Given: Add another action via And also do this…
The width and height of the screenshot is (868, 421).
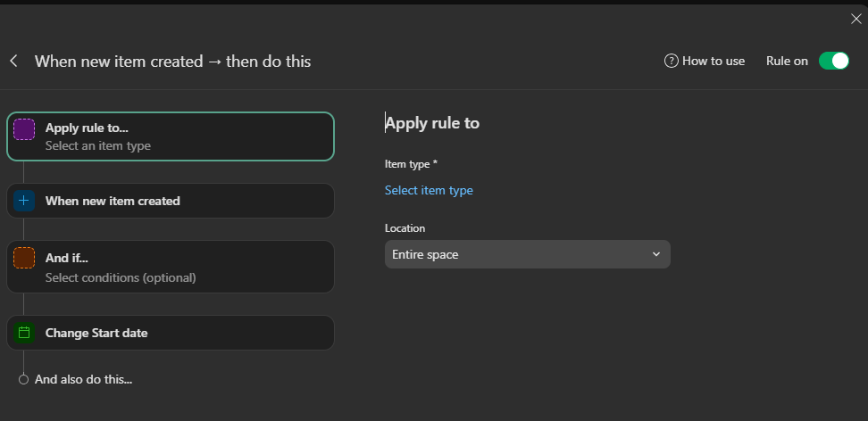Looking at the screenshot, I should 83,379.
